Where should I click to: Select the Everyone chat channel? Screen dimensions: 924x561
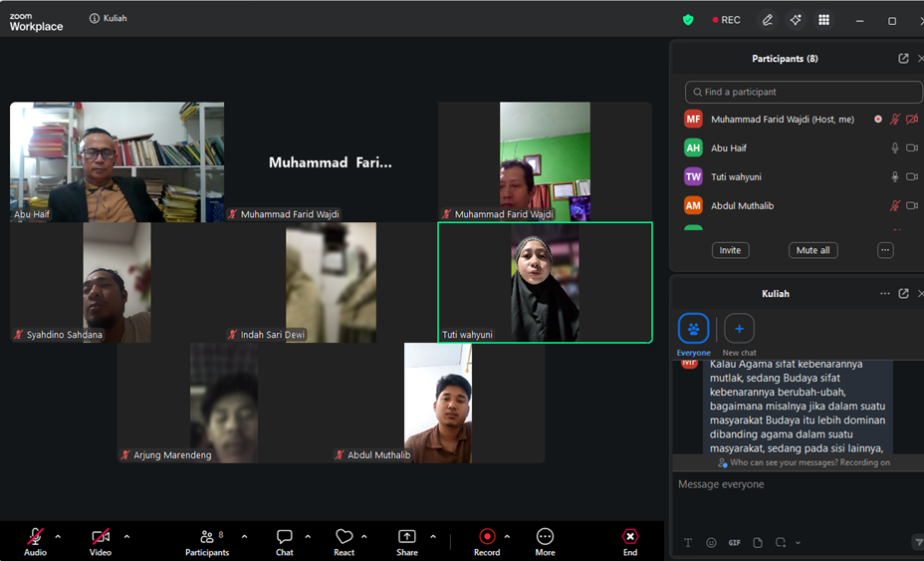coord(694,334)
